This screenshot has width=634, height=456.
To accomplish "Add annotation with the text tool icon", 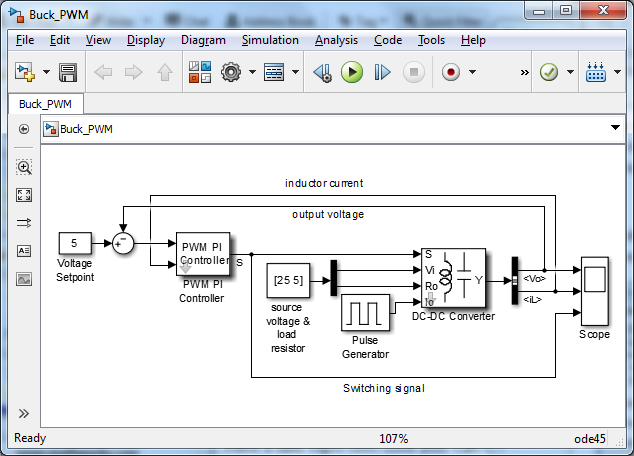I will point(24,251).
